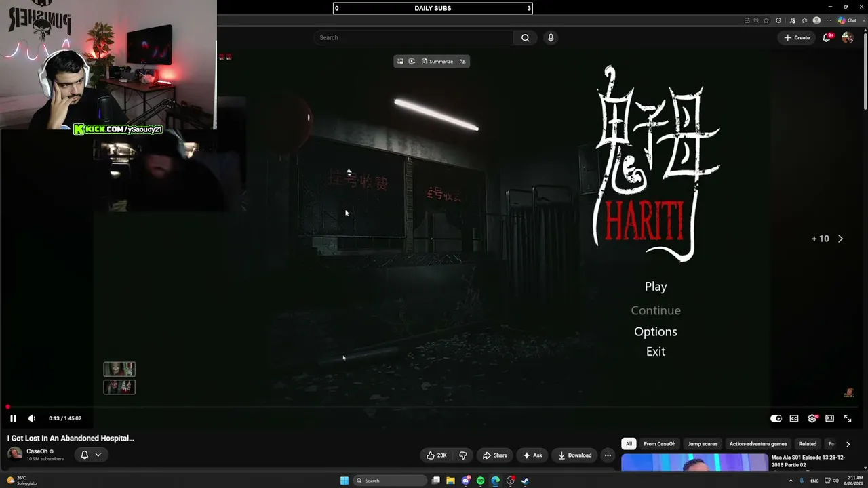868x488 pixels.
Task: Open Copilot Chat in the Edge toolbar
Action: coord(848,20)
